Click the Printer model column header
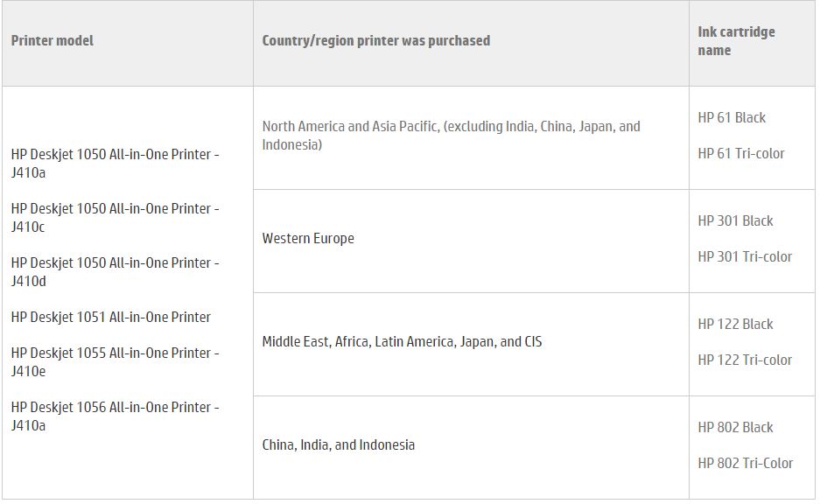Image resolution: width=820 pixels, height=504 pixels. [53, 41]
